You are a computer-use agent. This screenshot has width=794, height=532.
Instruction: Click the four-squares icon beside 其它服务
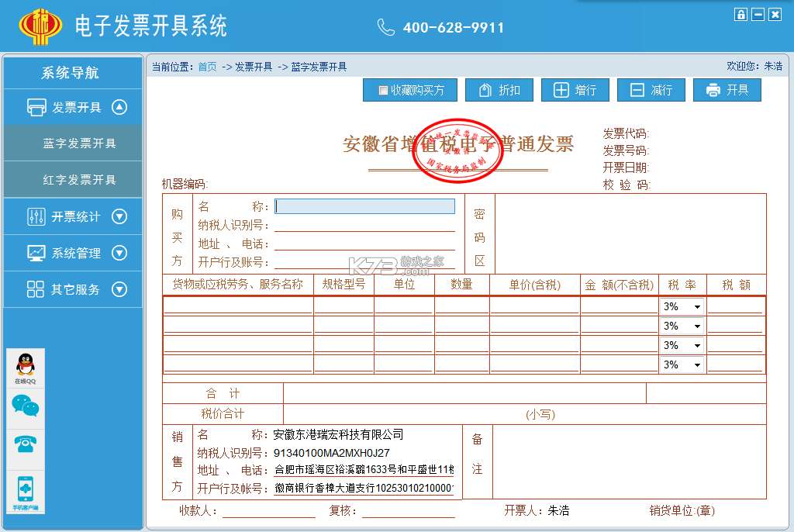click(36, 289)
